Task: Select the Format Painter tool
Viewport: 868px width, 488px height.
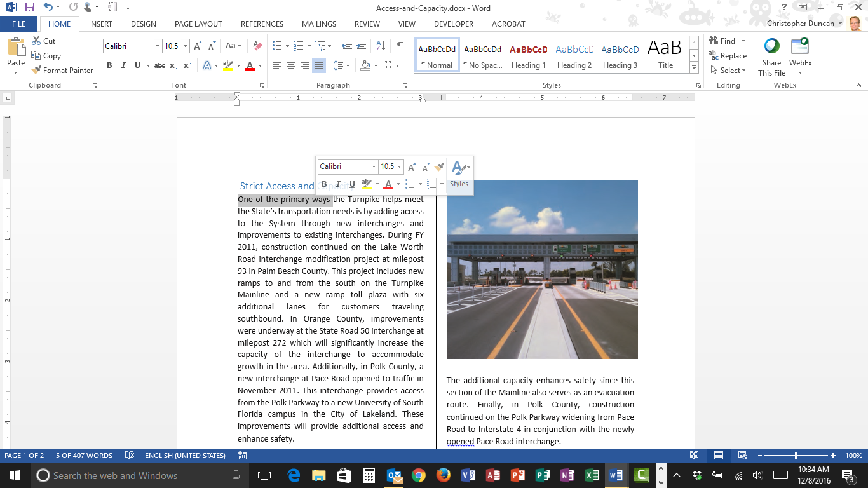Action: click(x=62, y=70)
